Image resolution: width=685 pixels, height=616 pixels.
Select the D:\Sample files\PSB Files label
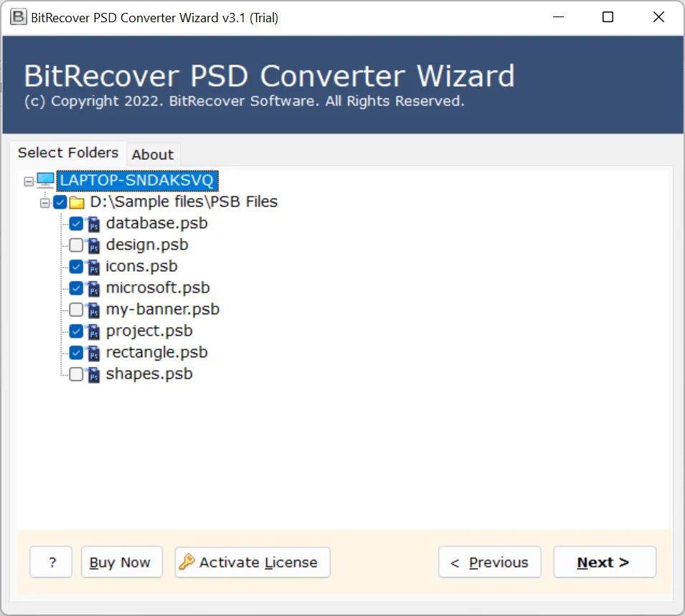pos(184,202)
